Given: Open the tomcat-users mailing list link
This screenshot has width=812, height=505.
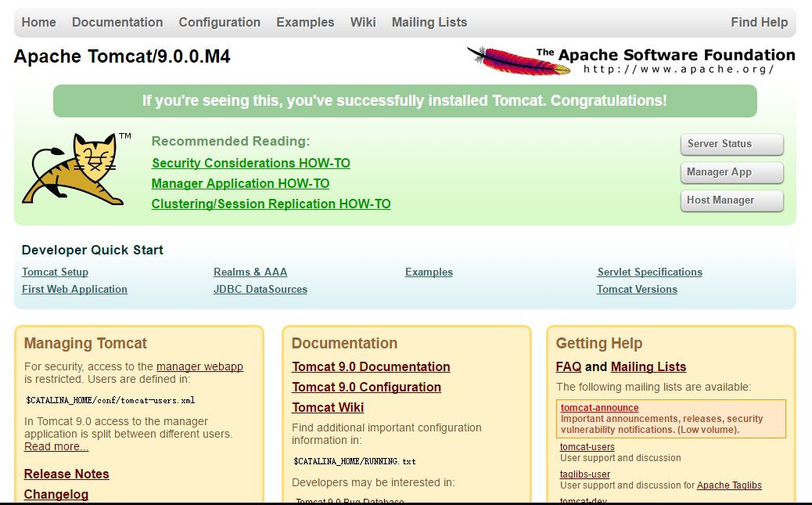Looking at the screenshot, I should [x=587, y=447].
